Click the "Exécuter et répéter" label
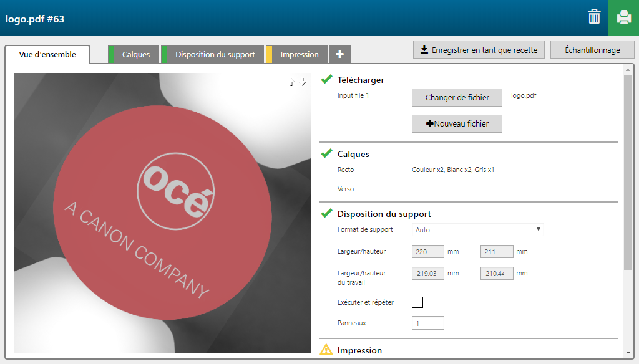639x364 pixels. [366, 302]
